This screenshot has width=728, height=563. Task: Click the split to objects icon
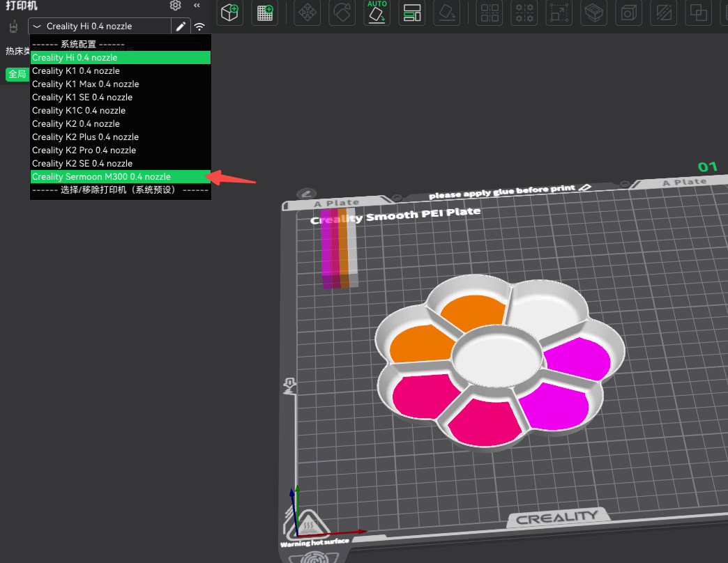coord(490,13)
